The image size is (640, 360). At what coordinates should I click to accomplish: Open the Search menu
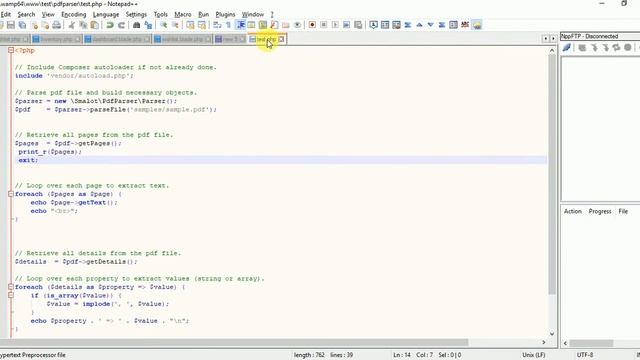pyautogui.click(x=26, y=14)
